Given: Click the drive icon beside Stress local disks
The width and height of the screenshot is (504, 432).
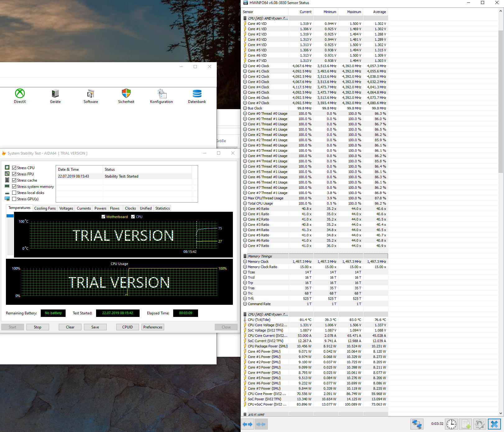Looking at the screenshot, I should 7,193.
